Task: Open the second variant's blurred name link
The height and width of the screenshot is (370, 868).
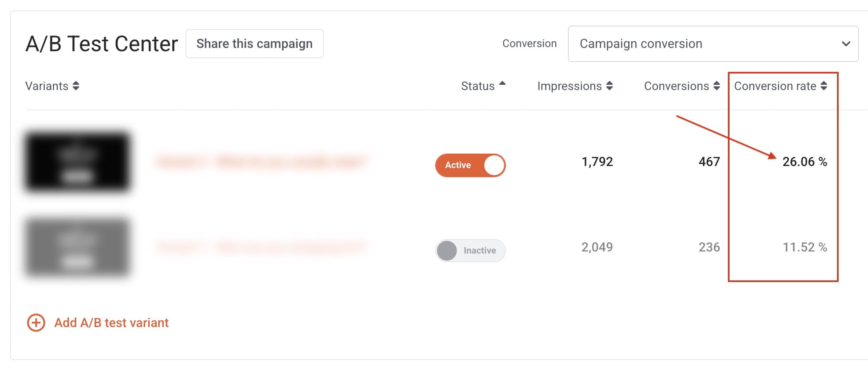Action: pos(260,247)
